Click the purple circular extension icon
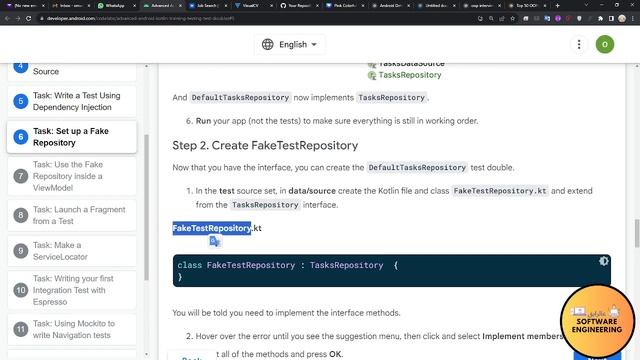This screenshot has width=640, height=360. click(x=558, y=18)
